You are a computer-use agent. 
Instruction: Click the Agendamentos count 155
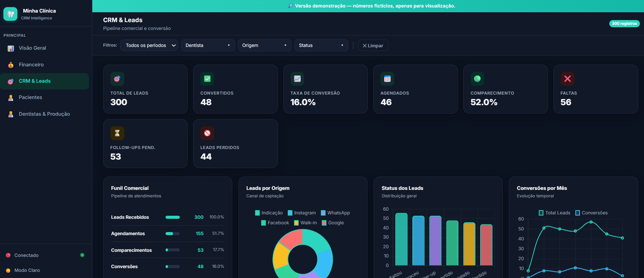coord(200,233)
